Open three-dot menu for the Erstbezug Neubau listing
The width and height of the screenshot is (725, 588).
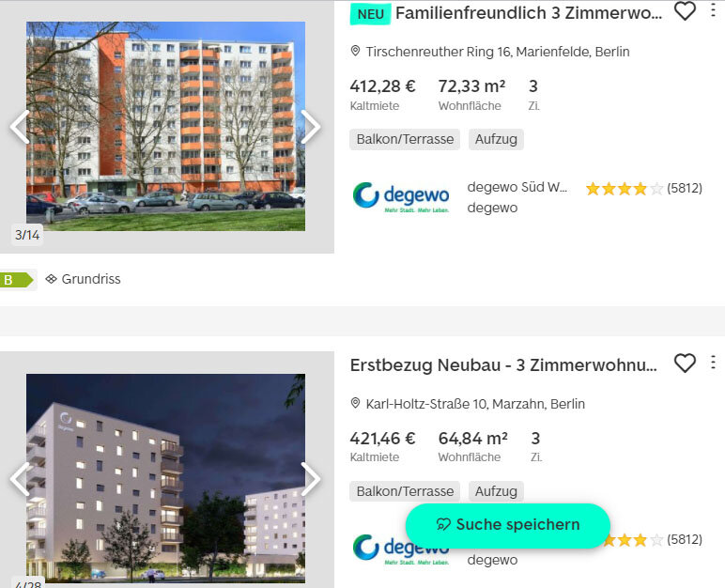pos(713,363)
